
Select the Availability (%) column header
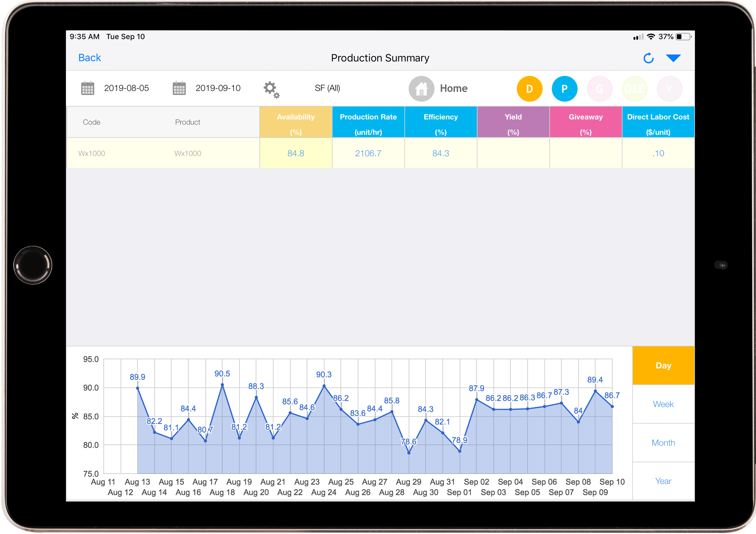[x=296, y=122]
